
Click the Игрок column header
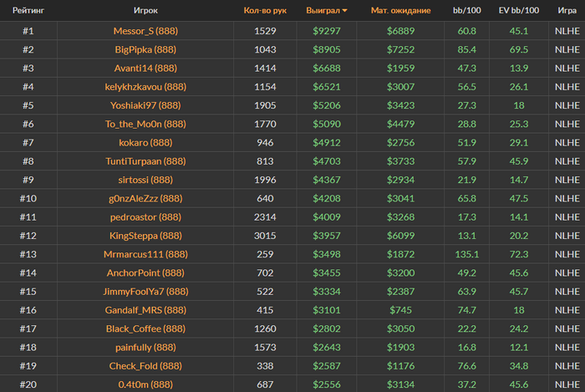[x=145, y=10]
